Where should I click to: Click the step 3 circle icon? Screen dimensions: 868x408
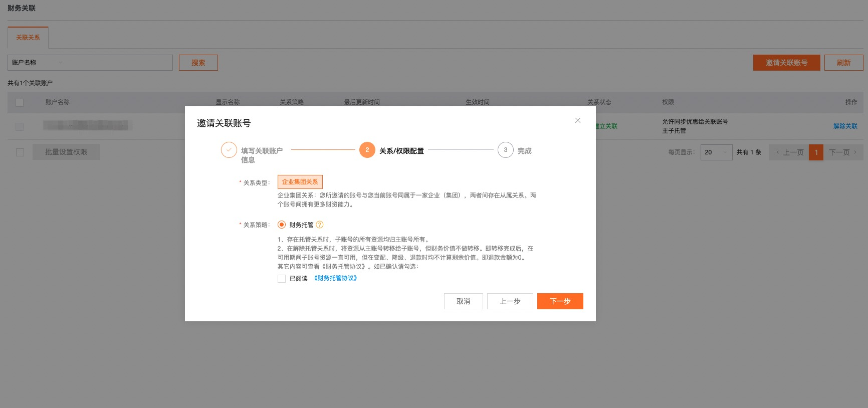(x=506, y=150)
